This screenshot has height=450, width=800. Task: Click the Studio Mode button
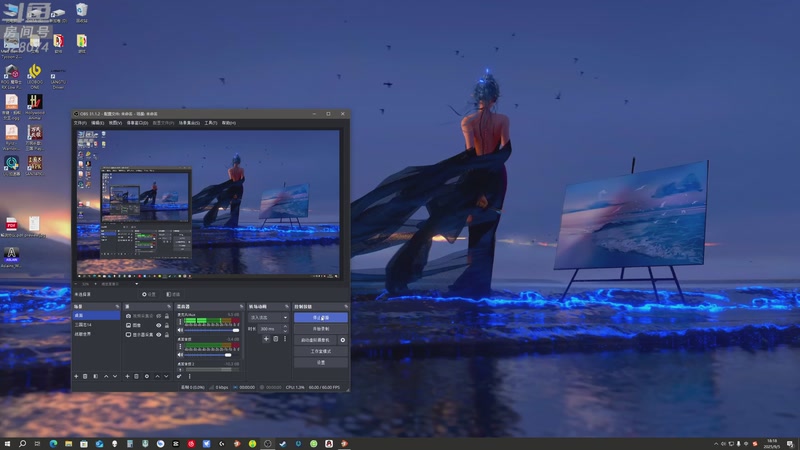321,351
